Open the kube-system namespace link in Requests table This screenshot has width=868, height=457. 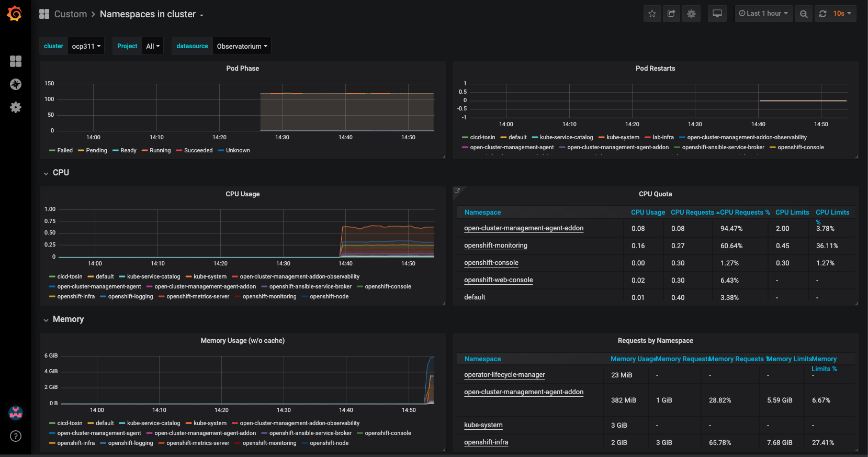pyautogui.click(x=483, y=425)
